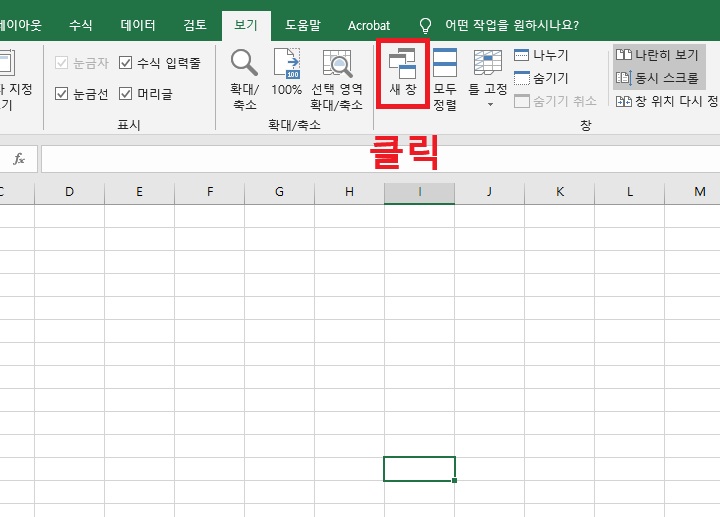Select column J header
The image size is (720, 517).
click(x=489, y=192)
